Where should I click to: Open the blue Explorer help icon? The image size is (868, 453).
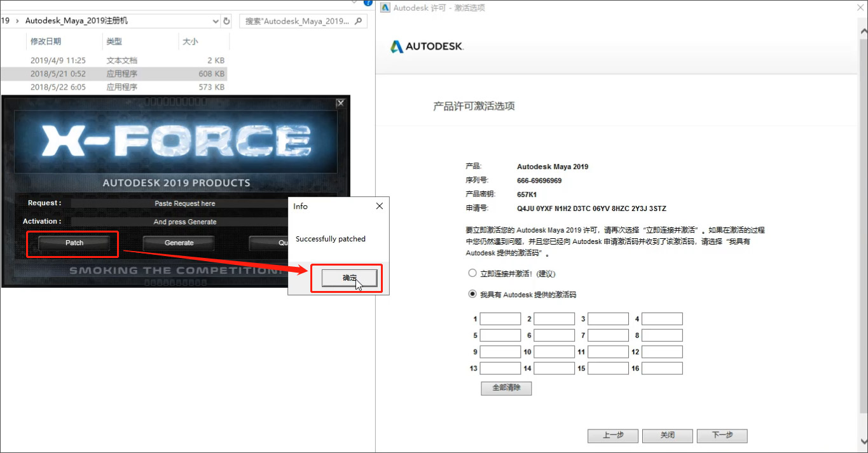[368, 3]
